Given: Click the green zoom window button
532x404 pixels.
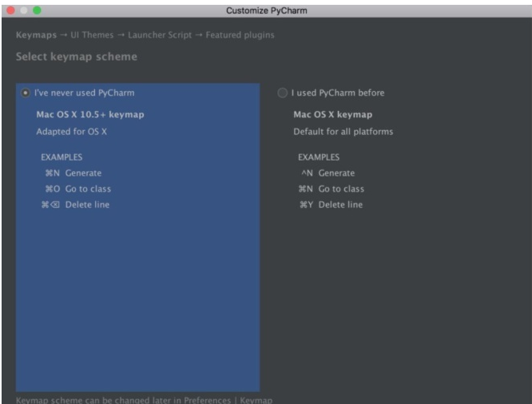Looking at the screenshot, I should tap(37, 10).
